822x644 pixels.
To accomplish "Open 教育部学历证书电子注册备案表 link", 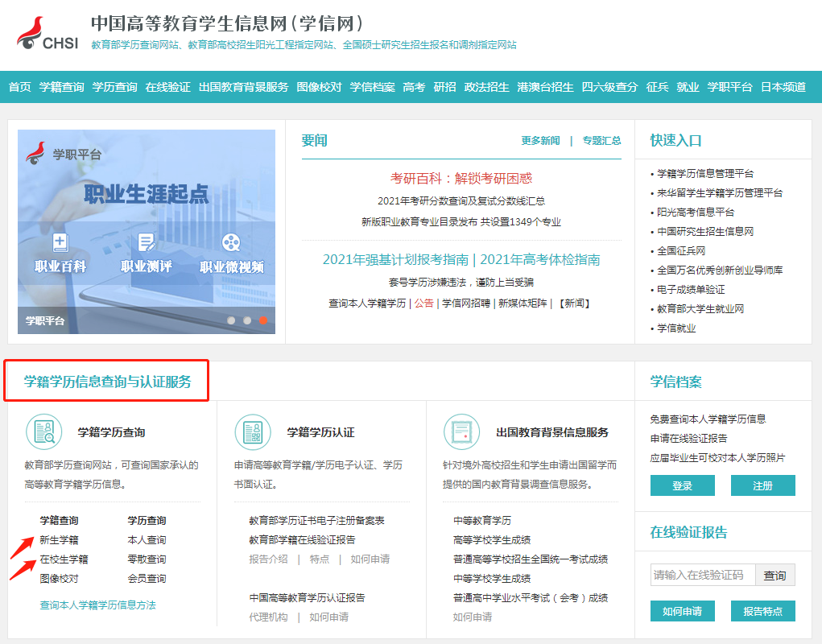I will coord(316,520).
